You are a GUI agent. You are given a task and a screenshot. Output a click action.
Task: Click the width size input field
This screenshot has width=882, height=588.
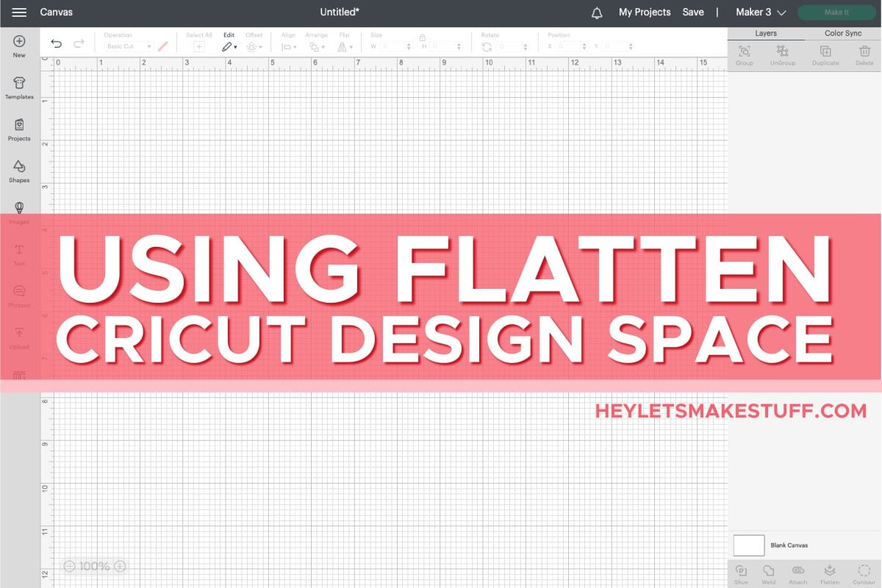pyautogui.click(x=395, y=46)
